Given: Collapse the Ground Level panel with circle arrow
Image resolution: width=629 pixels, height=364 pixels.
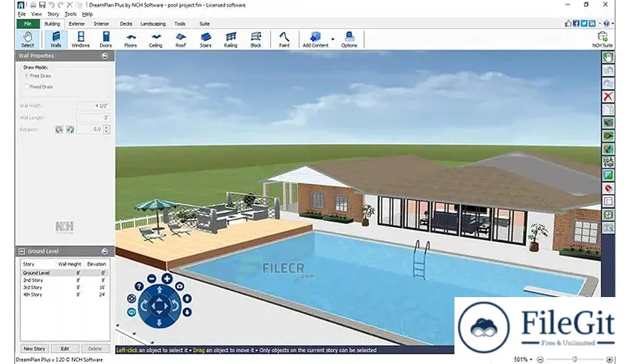Looking at the screenshot, I should click(105, 251).
